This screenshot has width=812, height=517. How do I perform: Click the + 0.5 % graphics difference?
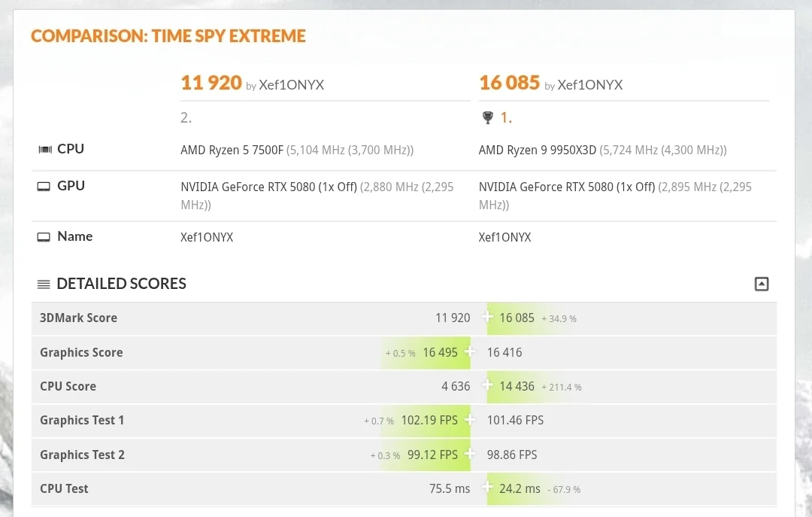pos(400,354)
